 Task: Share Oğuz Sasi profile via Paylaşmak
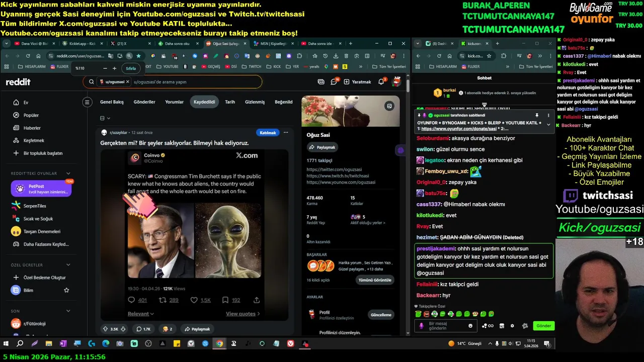point(322,147)
